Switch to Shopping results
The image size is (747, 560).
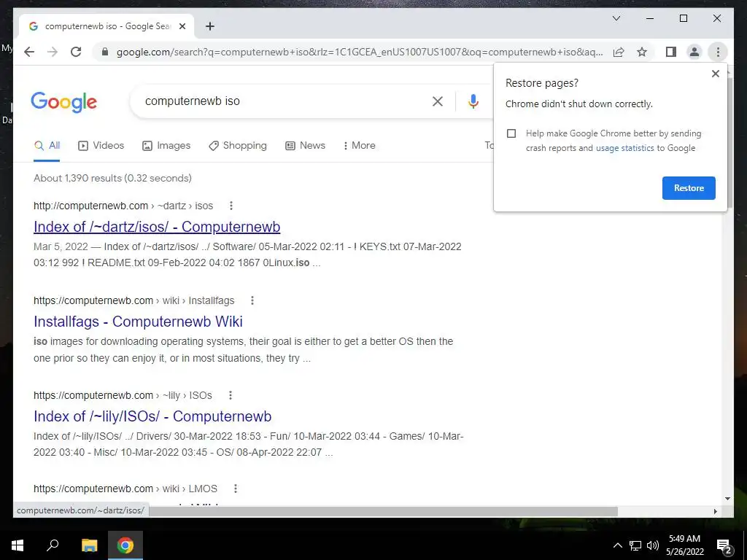tap(238, 146)
